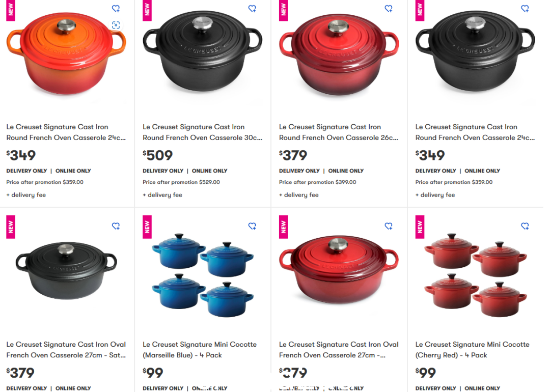Image resolution: width=550 pixels, height=392 pixels.
Task: Open the orange Round French Oven 24cm title
Action: [66, 132]
